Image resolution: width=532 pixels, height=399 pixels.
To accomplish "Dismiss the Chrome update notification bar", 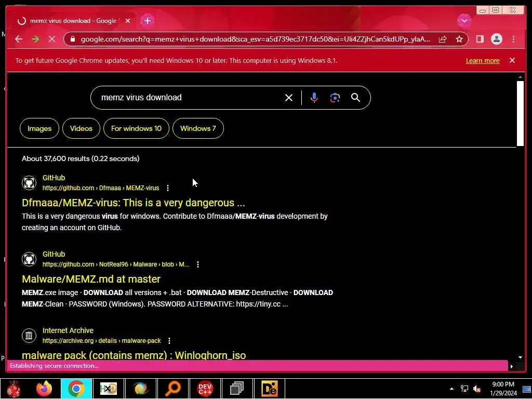I will (512, 60).
